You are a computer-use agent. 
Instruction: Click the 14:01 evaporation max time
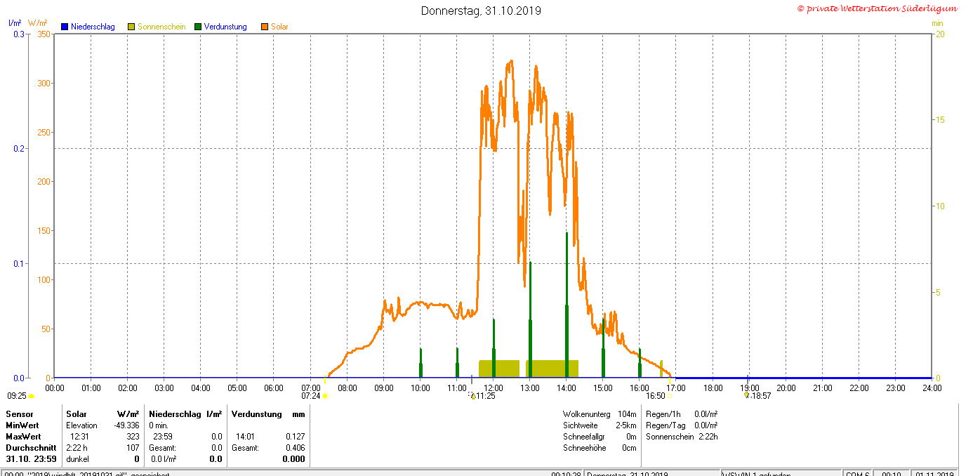tap(244, 437)
